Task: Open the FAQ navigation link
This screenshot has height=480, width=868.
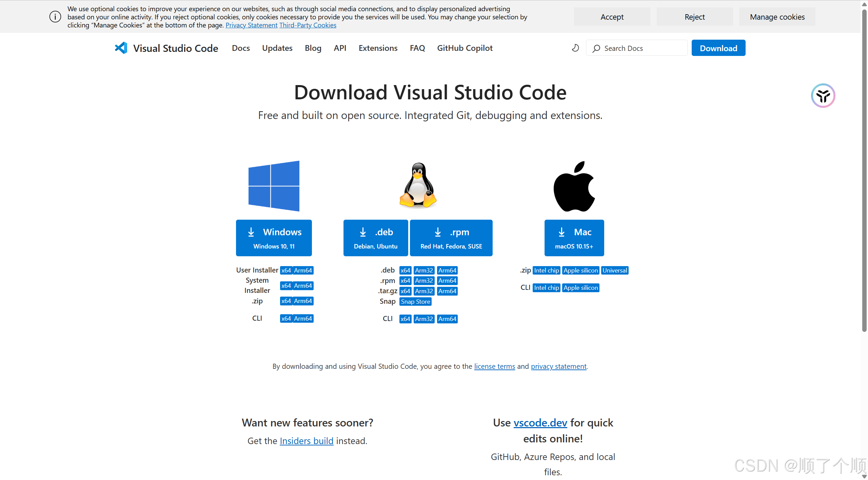Action: point(417,48)
